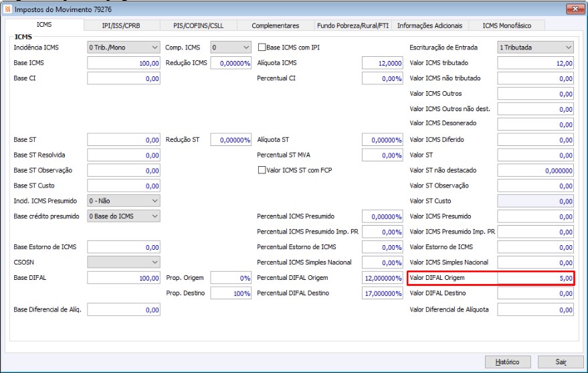Viewport: 588px width, 373px height.
Task: Click the Valor DIFAL Destino field
Action: (536, 293)
